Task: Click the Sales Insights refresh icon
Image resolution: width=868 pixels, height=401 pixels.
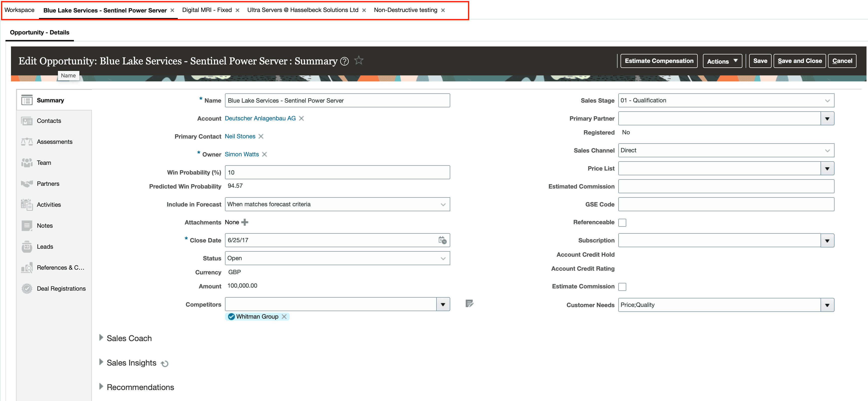Action: pos(164,364)
